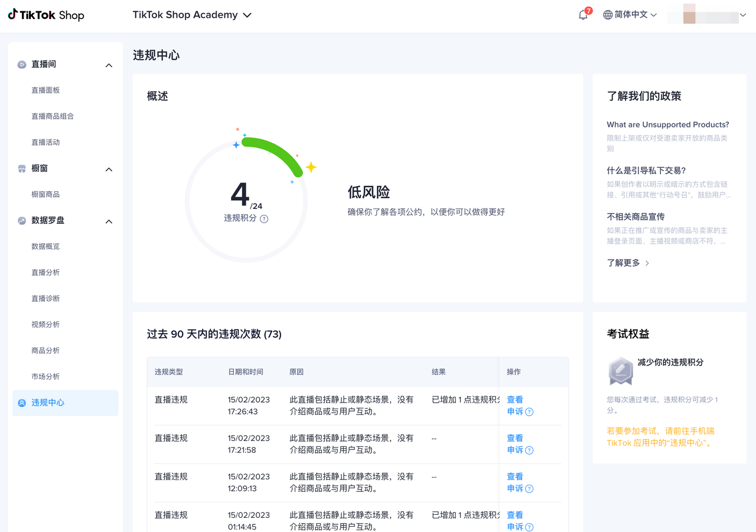Image resolution: width=756 pixels, height=532 pixels.
Task: Collapse the 直播间 sidebar section
Action: [109, 65]
